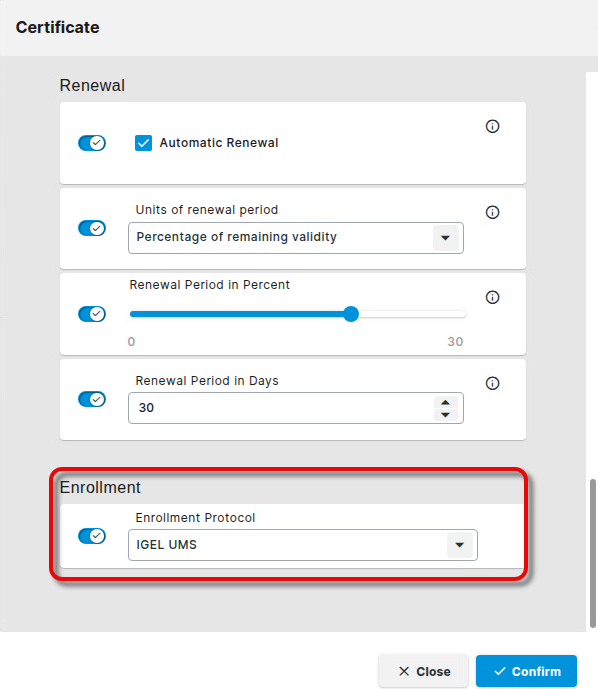Toggle the Automatic Renewal activation switch
This screenshot has height=689, width=598.
[x=92, y=143]
